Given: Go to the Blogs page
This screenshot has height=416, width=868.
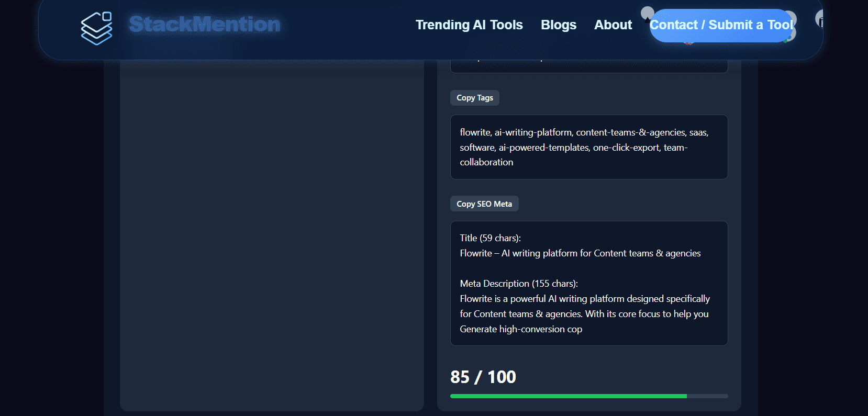Looking at the screenshot, I should pyautogui.click(x=558, y=25).
